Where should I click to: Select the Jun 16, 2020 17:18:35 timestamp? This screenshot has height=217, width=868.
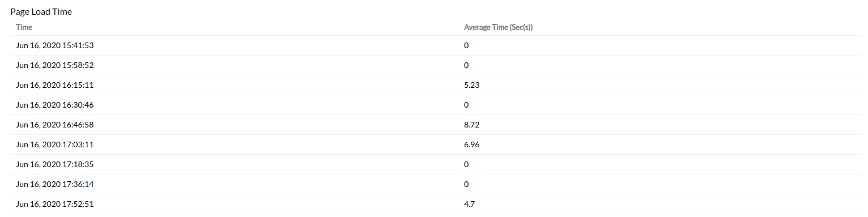pyautogui.click(x=54, y=164)
